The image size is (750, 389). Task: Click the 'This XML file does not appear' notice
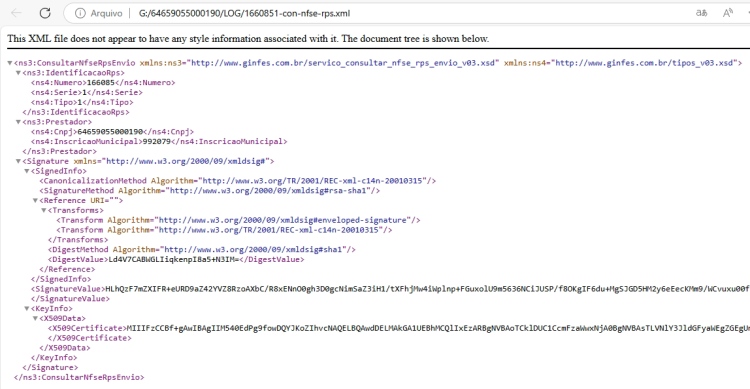click(248, 39)
